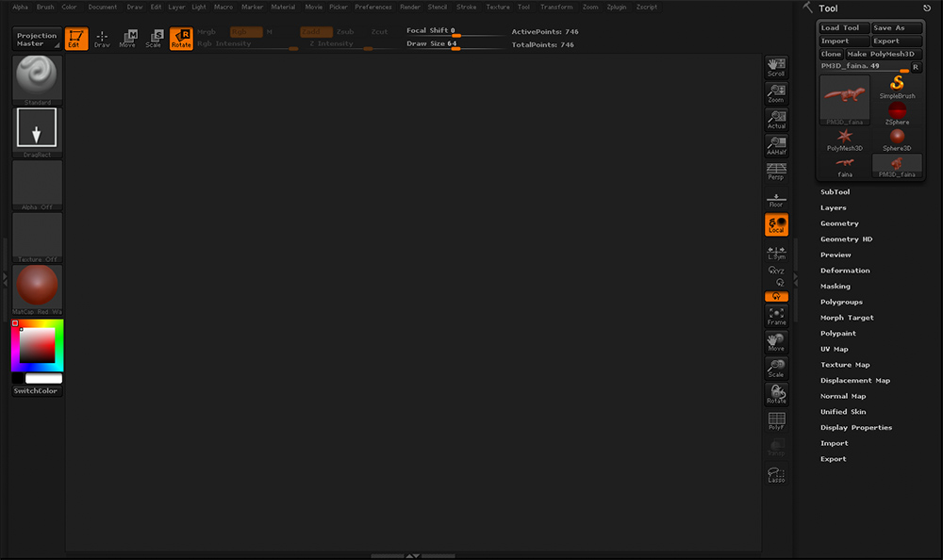Open the Alpha menu

(x=21, y=8)
